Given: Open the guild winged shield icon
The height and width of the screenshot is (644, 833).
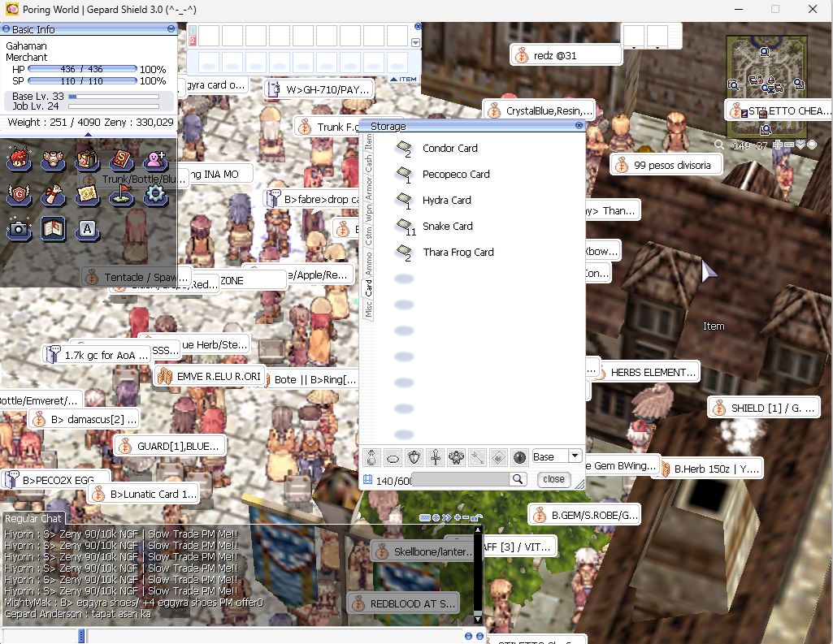Looking at the screenshot, I should pos(19,195).
